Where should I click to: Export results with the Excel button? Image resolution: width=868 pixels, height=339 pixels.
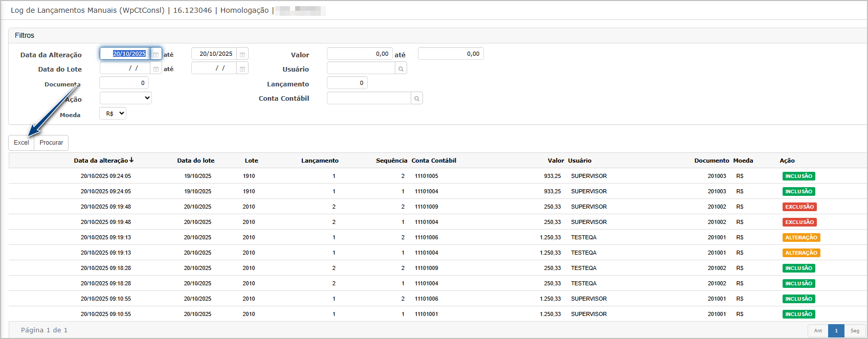pyautogui.click(x=21, y=143)
